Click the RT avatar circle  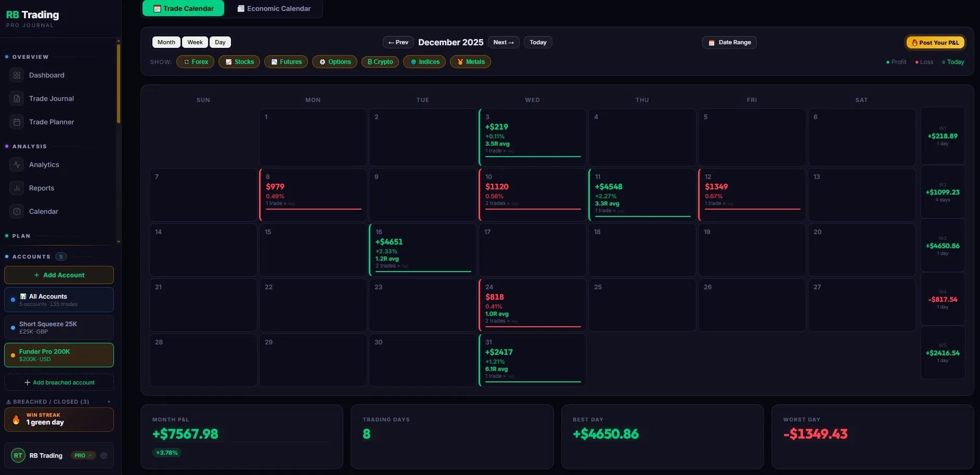pyautogui.click(x=18, y=456)
